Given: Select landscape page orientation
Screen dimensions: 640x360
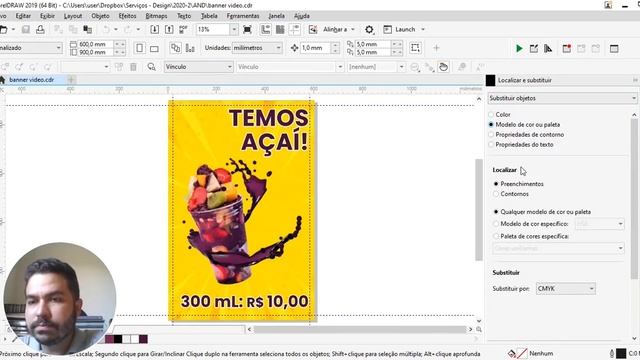Looking at the screenshot, I should coord(154,49).
